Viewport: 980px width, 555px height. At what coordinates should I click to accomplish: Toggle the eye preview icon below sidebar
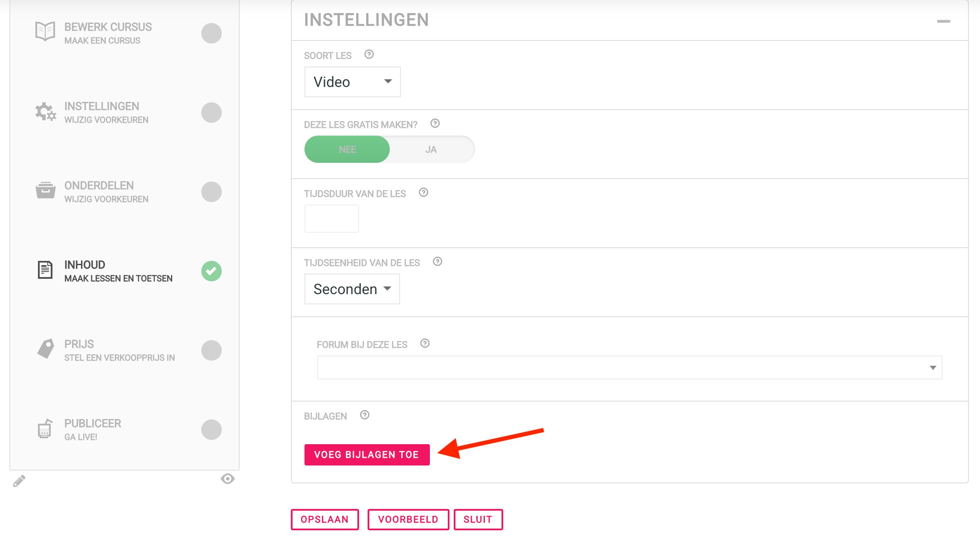[x=228, y=479]
